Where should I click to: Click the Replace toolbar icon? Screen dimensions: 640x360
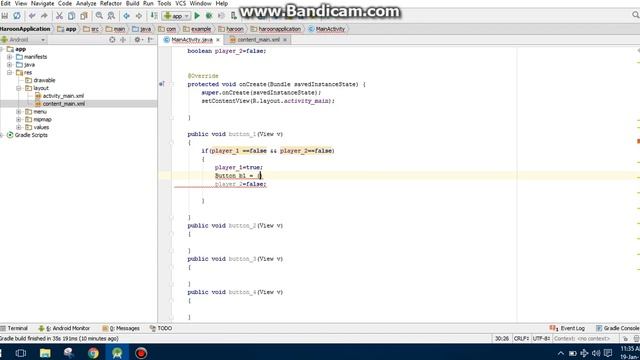point(111,16)
